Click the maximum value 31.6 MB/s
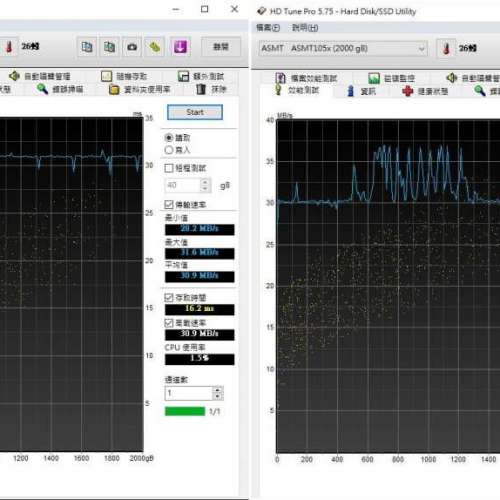Viewport: 500px width, 500px height. tap(199, 253)
